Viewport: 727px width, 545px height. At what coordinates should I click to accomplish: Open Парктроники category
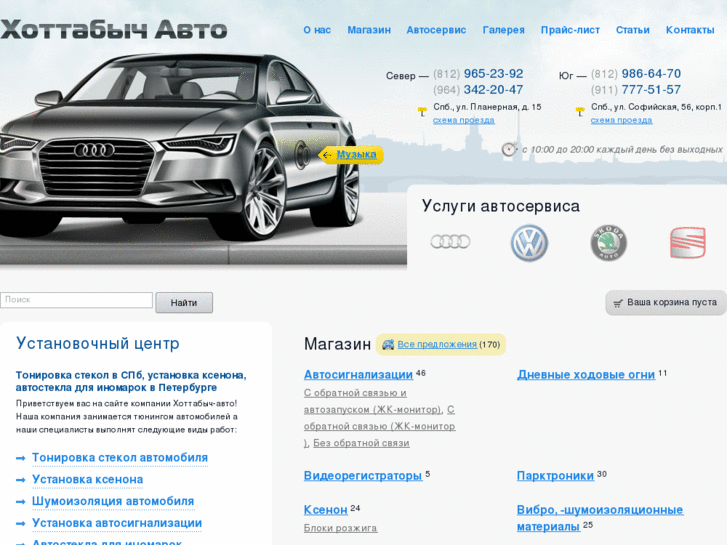555,476
